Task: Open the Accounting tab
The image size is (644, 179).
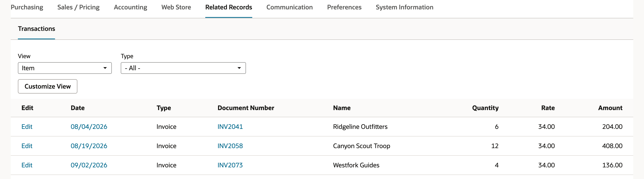Action: pyautogui.click(x=130, y=7)
